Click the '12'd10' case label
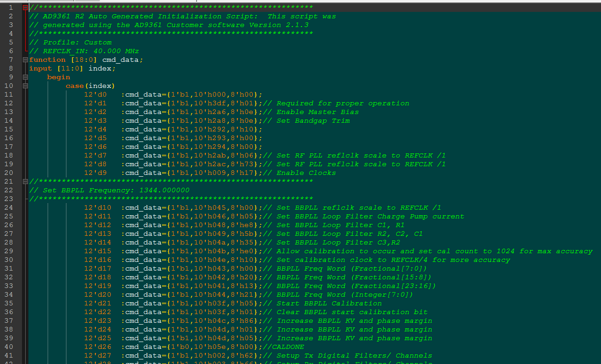This screenshot has height=364, width=601. (x=98, y=208)
